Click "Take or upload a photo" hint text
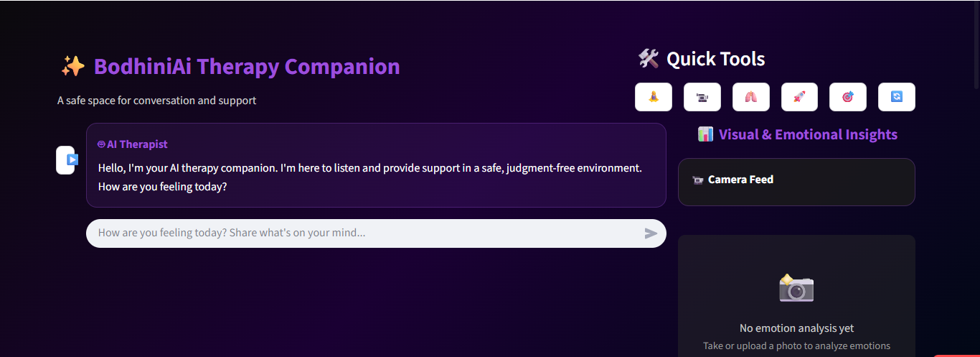The image size is (980, 357). [x=796, y=346]
